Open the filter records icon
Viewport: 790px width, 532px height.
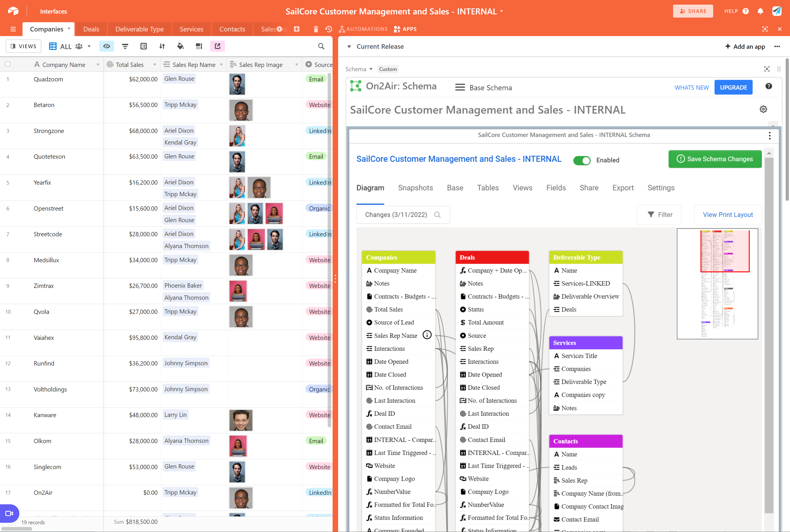click(125, 46)
